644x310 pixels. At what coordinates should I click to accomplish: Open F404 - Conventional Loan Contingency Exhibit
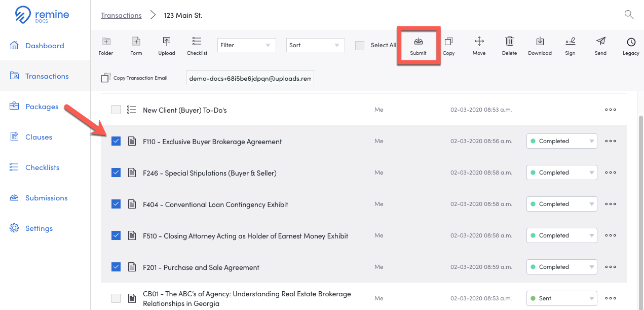click(x=215, y=204)
